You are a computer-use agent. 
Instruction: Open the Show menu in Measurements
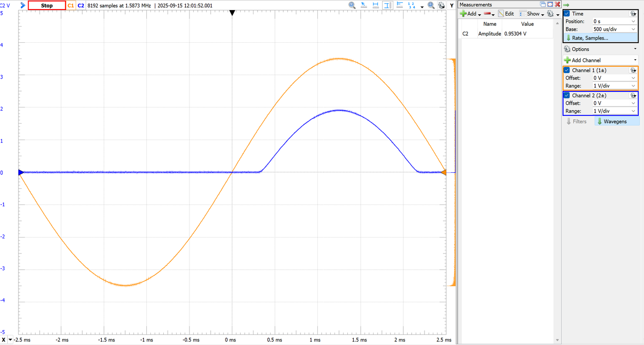(532, 14)
